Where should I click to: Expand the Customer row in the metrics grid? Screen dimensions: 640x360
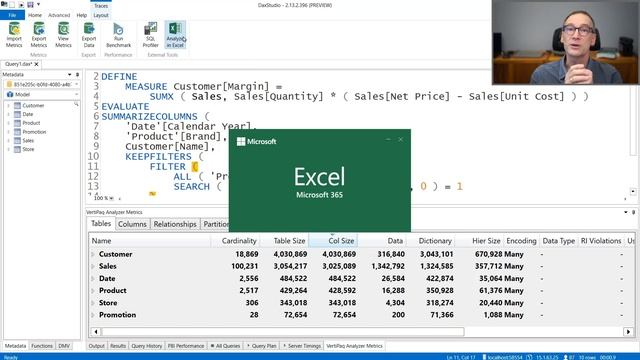[93, 254]
